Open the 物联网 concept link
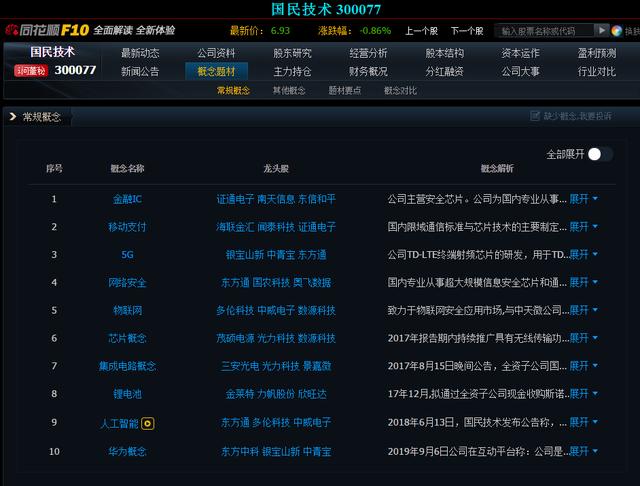 [x=127, y=310]
